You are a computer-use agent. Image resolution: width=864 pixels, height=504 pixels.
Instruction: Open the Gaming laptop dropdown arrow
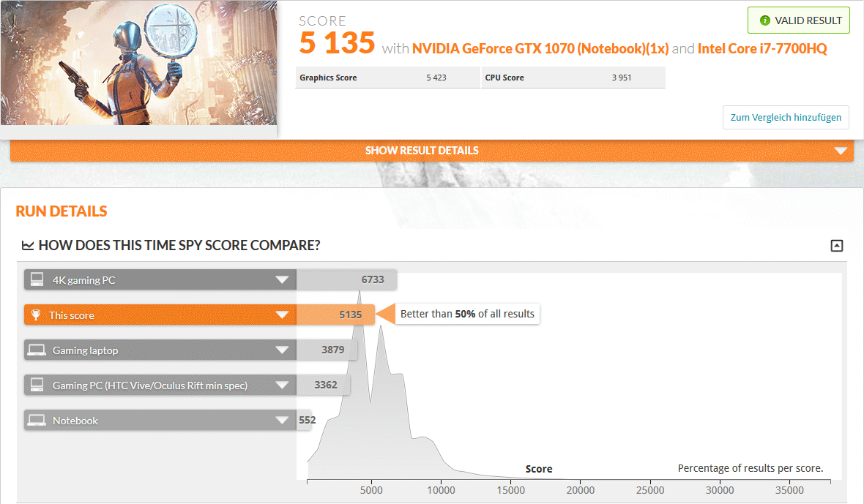(282, 350)
